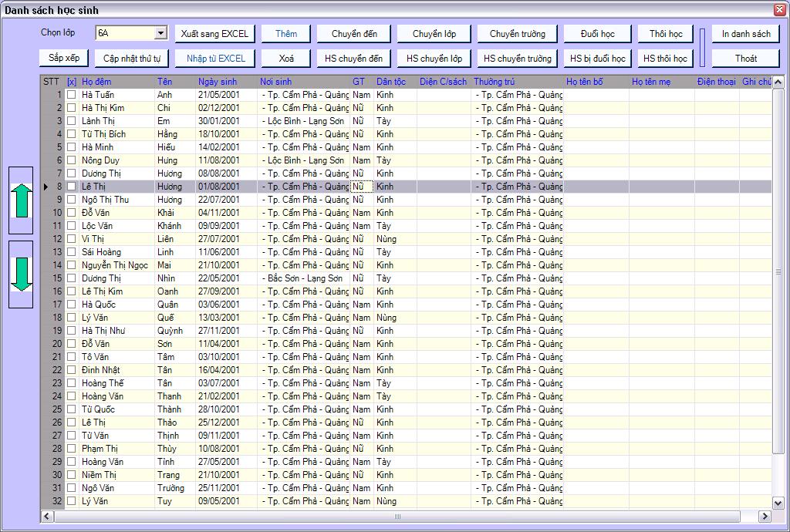This screenshot has width=790, height=532.
Task: Click the vertical scrollbar down arrow
Action: coord(778,503)
